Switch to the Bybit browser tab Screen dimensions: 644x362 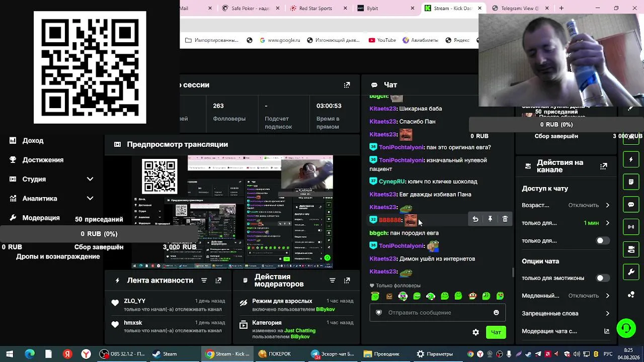point(386,8)
